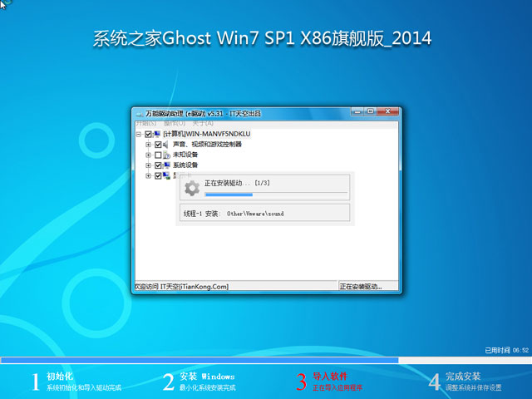Click the 正在安装驱动... status bar panel
The height and width of the screenshot is (399, 532).
368,286
